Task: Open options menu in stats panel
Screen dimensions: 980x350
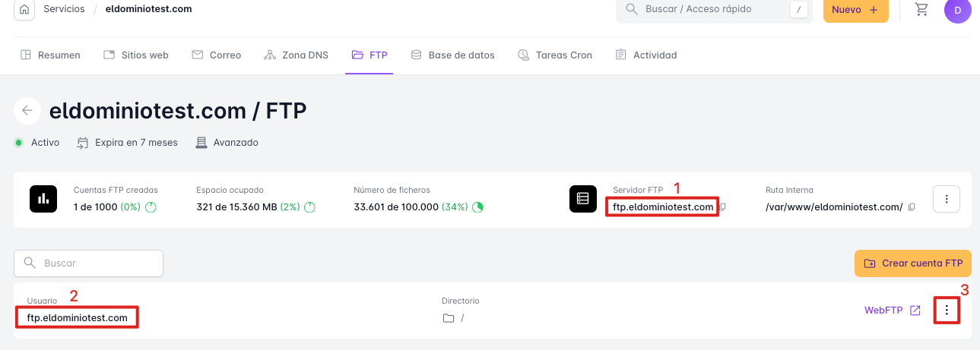Action: (x=947, y=199)
